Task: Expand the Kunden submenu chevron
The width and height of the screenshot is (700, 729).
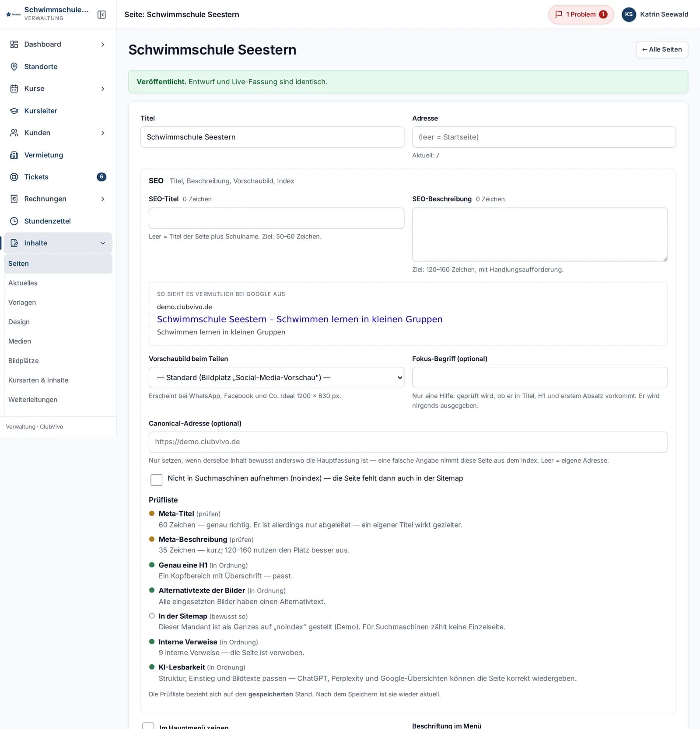Action: (103, 133)
